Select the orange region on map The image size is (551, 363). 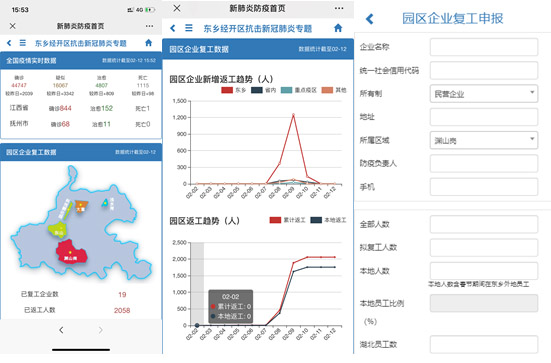click(81, 206)
